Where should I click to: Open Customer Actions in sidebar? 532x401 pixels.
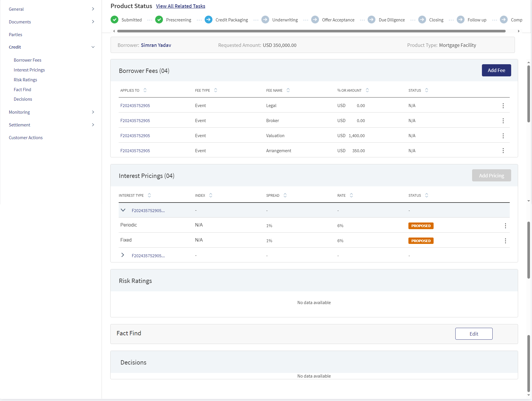(26, 138)
